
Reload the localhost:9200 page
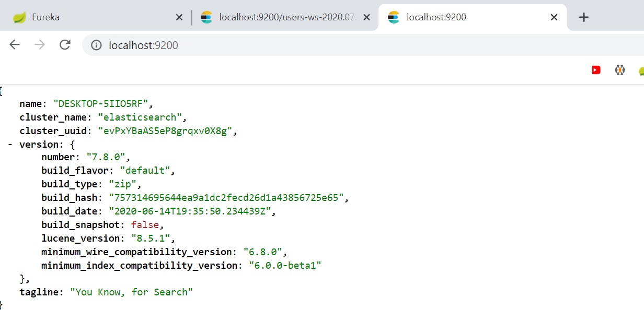65,45
